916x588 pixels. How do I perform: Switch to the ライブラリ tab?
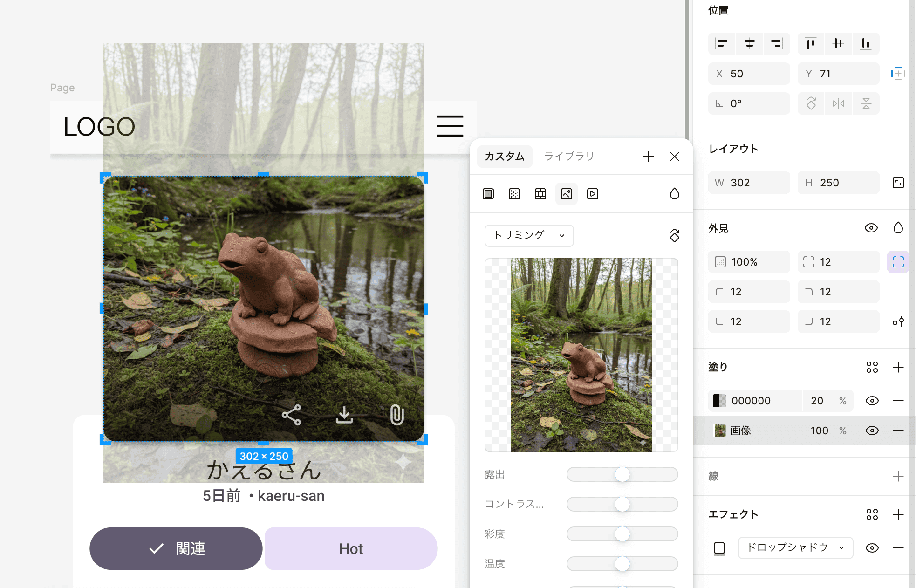pyautogui.click(x=569, y=157)
